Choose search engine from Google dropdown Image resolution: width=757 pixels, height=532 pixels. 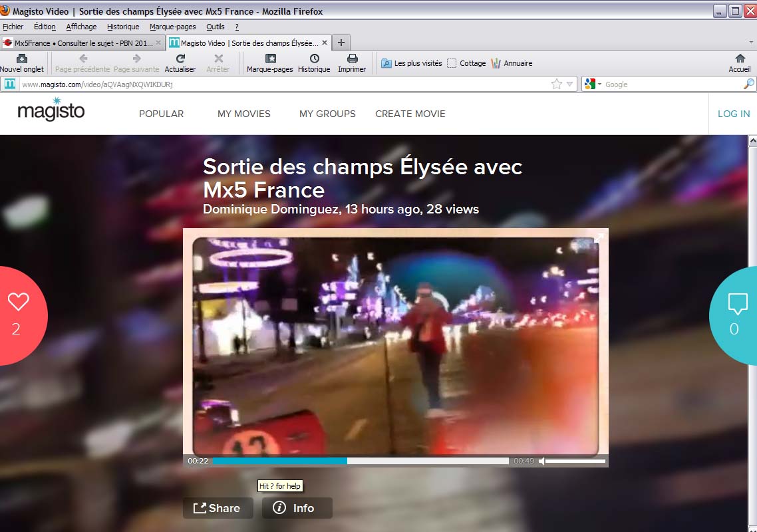click(x=593, y=84)
